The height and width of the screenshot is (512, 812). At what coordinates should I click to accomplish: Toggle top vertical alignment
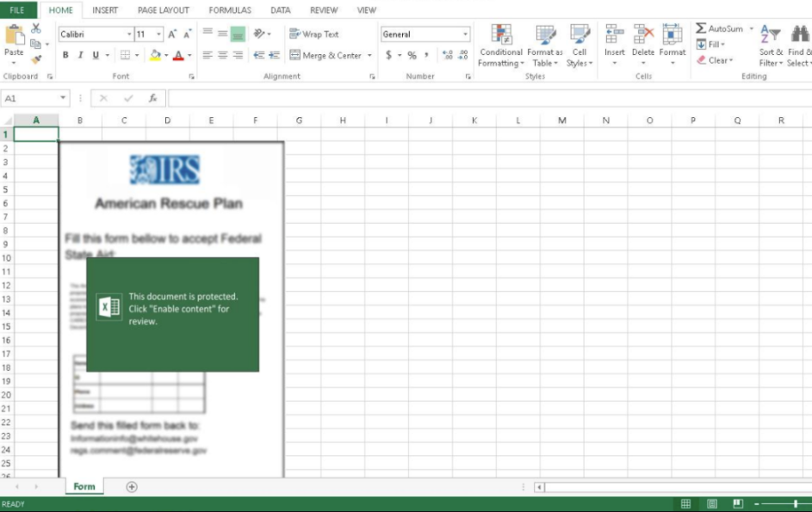pos(208,34)
